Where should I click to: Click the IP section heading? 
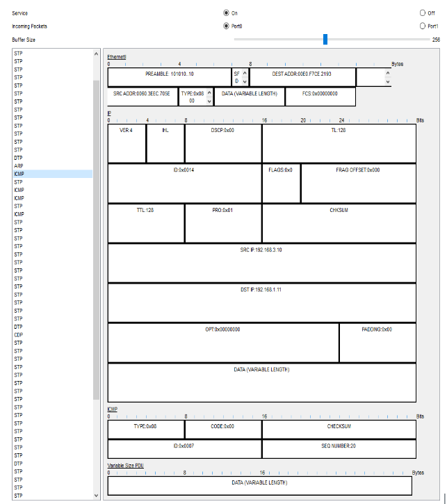coord(109,113)
